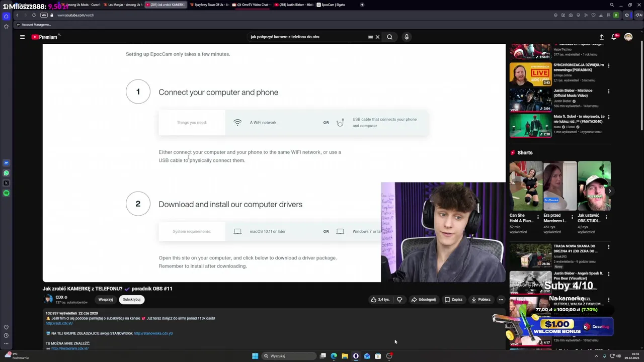Open options for 'Can She Hold A Plan...' short

(x=538, y=218)
